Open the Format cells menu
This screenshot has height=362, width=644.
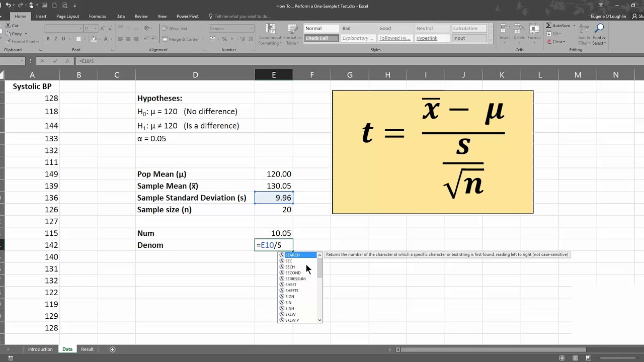click(534, 33)
